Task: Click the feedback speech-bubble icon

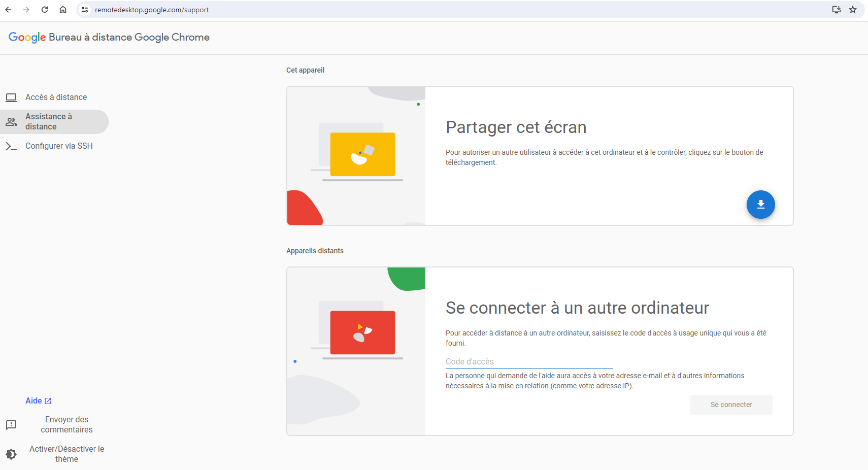Action: (11, 425)
